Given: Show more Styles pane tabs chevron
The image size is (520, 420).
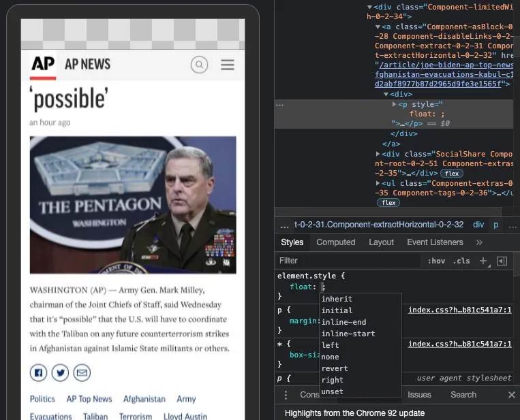Looking at the screenshot, I should (479, 242).
